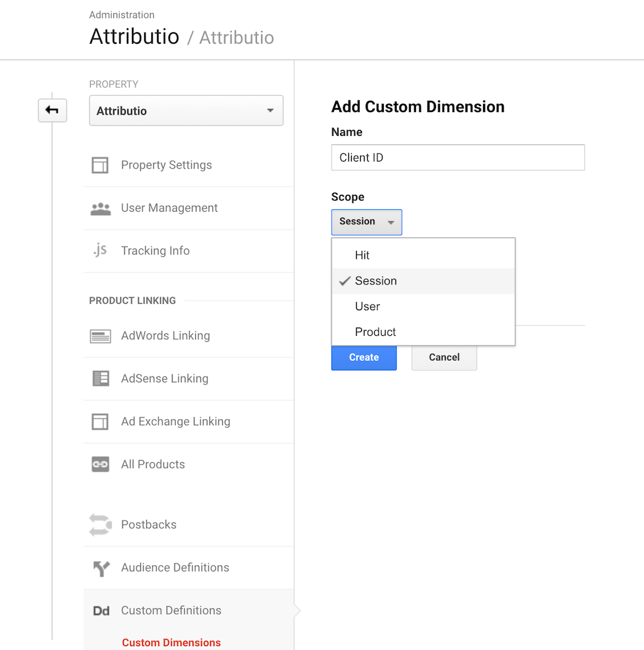
Task: Click the Name field containing Client ID
Action: tap(457, 158)
